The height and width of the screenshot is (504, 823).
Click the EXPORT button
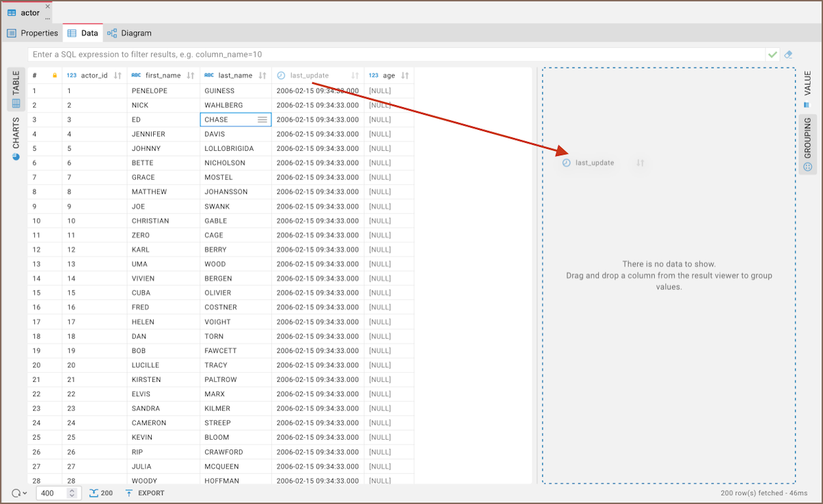(145, 493)
